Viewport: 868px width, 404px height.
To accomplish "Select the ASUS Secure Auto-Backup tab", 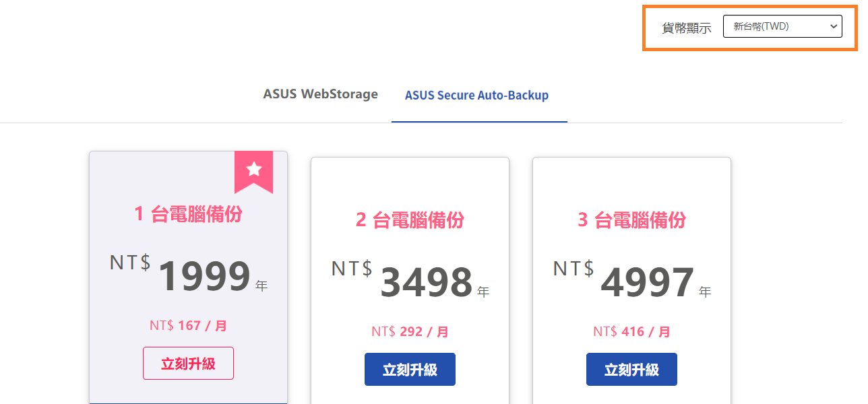I will click(476, 96).
